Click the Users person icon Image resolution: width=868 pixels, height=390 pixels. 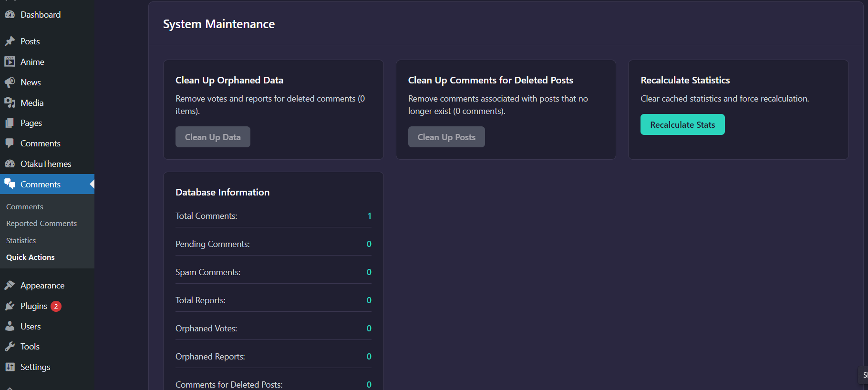click(10, 327)
